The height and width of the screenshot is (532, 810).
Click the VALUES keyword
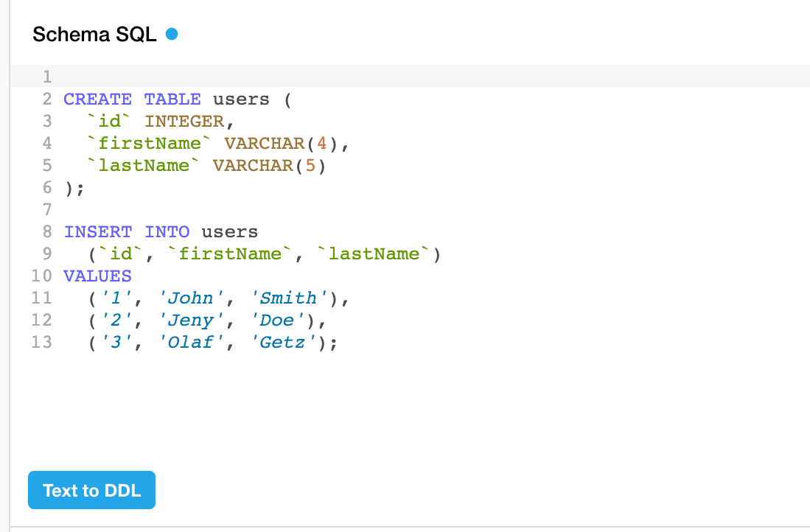(97, 276)
